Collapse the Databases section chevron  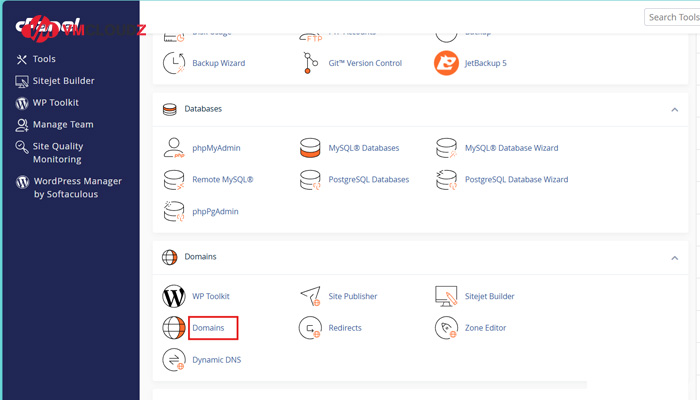point(675,109)
